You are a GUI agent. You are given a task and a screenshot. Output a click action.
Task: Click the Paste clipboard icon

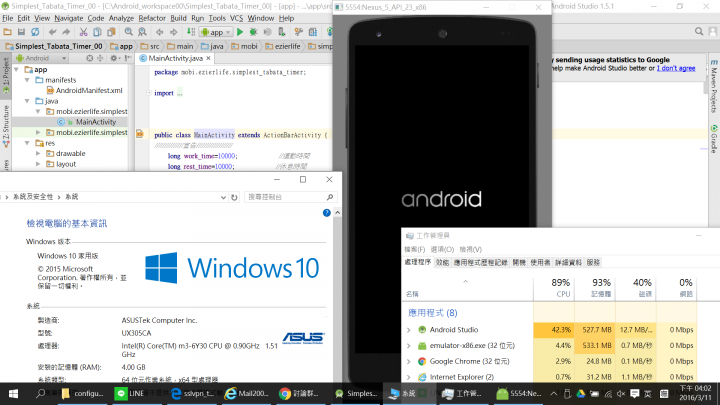pyautogui.click(x=111, y=32)
